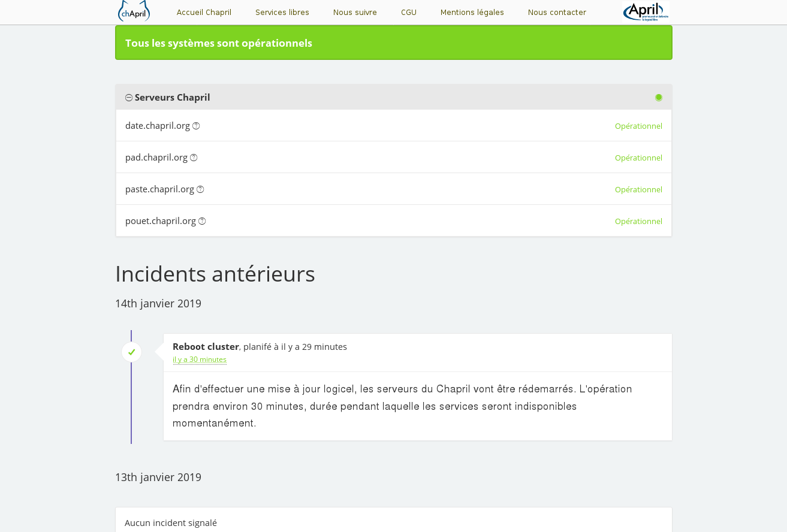
Task: Click Opérationnel status of paste.chapril.org
Action: [638, 190]
